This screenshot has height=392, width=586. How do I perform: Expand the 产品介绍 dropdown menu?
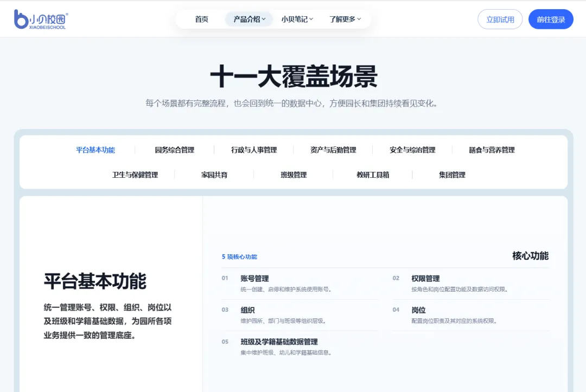click(x=249, y=19)
